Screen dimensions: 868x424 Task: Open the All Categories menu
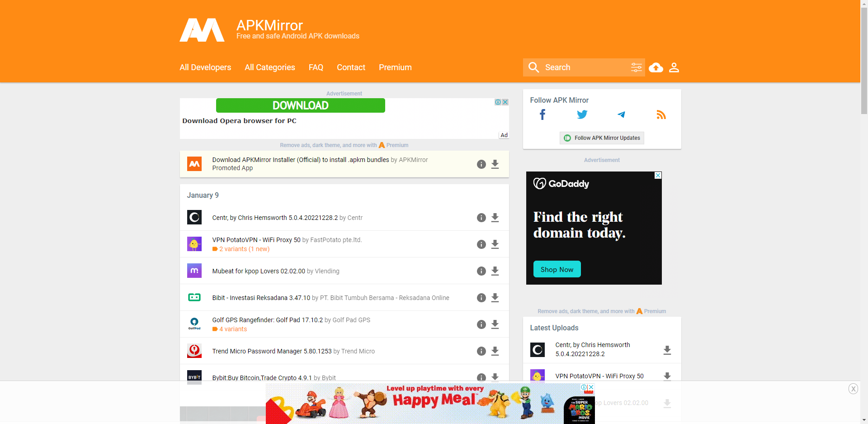270,67
